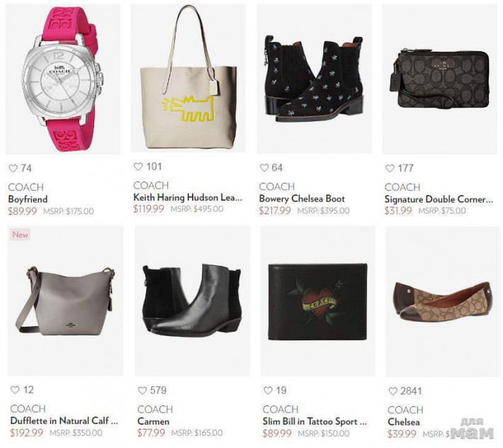Like the Carmen boot heart icon
This screenshot has height=448, width=503.
coord(142,391)
